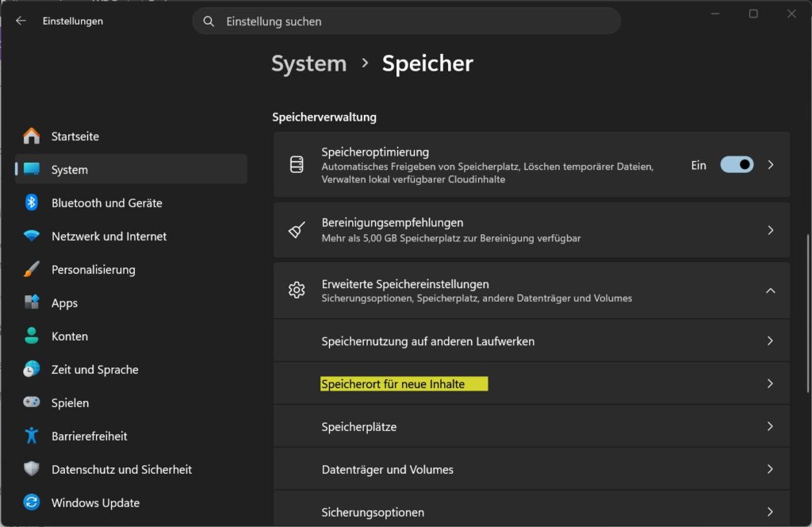Viewport: 812px width, 527px height.
Task: Click Bereinigungsempfehlungen title text
Action: (392, 222)
